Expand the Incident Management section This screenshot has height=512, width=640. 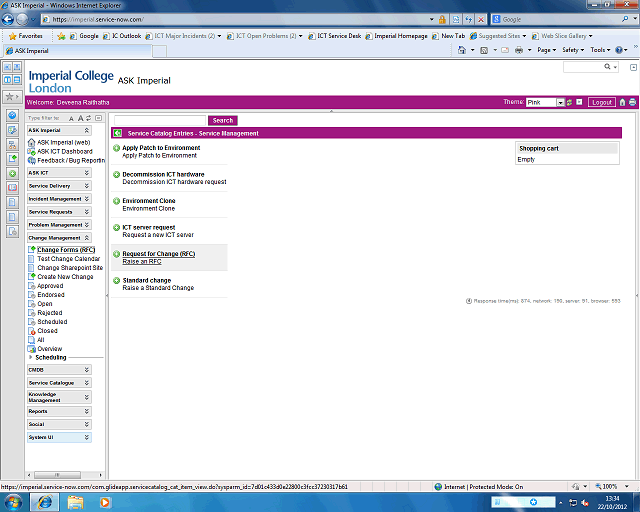[x=87, y=199]
